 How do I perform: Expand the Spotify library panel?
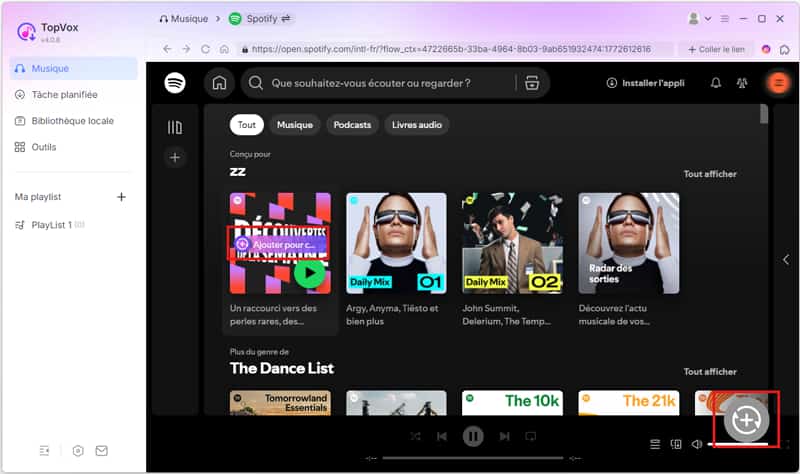(174, 127)
